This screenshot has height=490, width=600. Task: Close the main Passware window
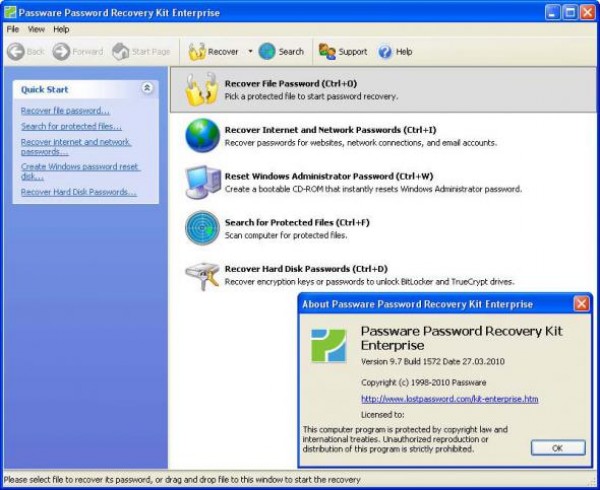(588, 13)
